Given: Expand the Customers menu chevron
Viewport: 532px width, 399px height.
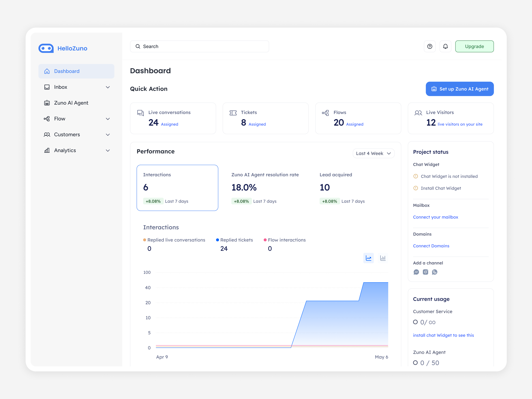Looking at the screenshot, I should click(x=108, y=135).
